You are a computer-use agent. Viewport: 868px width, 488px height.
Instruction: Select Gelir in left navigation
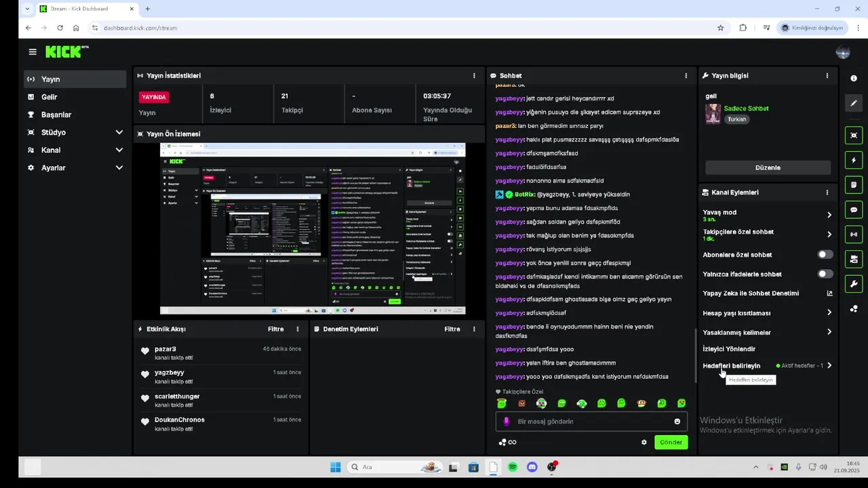tap(75, 97)
